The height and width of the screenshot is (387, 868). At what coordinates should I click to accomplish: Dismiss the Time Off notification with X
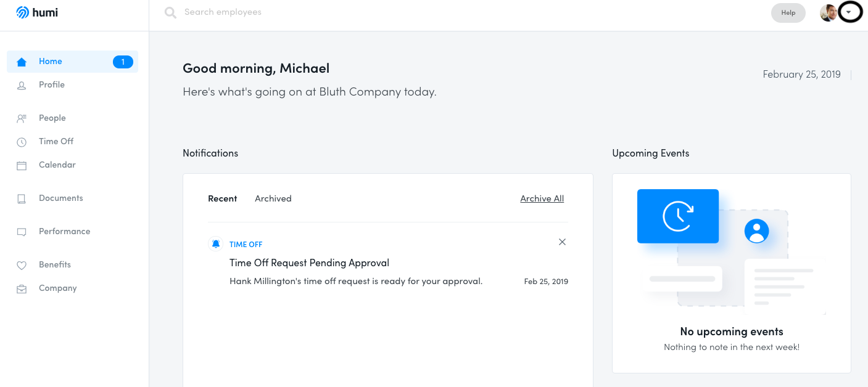562,242
